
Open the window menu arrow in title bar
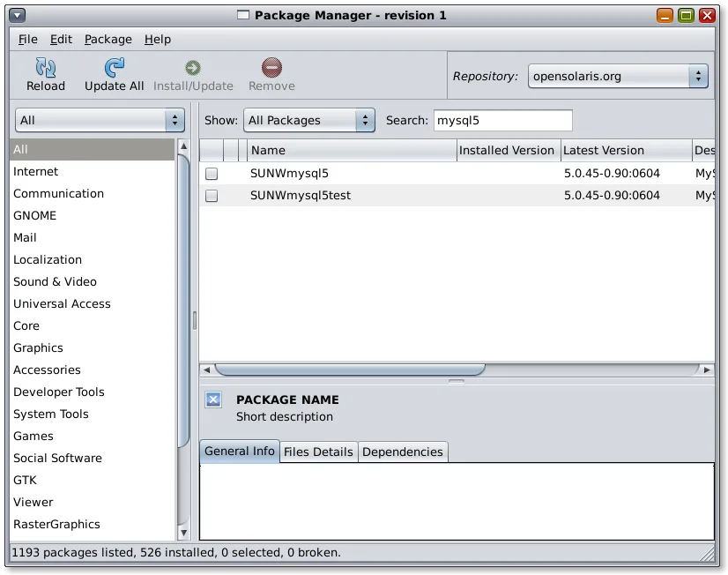[x=17, y=15]
